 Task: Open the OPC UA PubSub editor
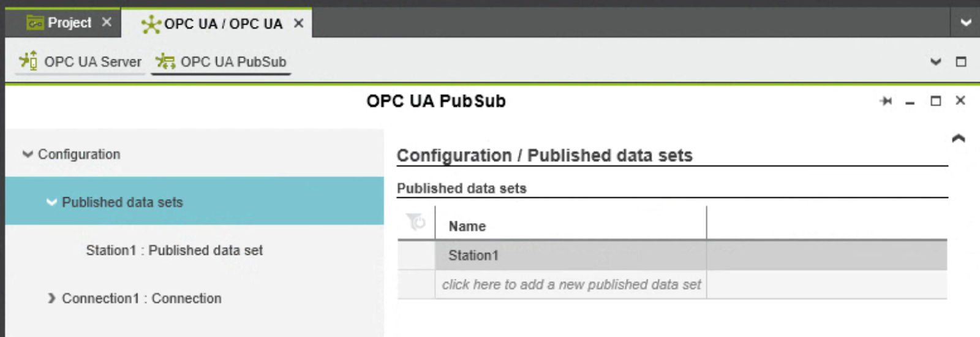221,62
